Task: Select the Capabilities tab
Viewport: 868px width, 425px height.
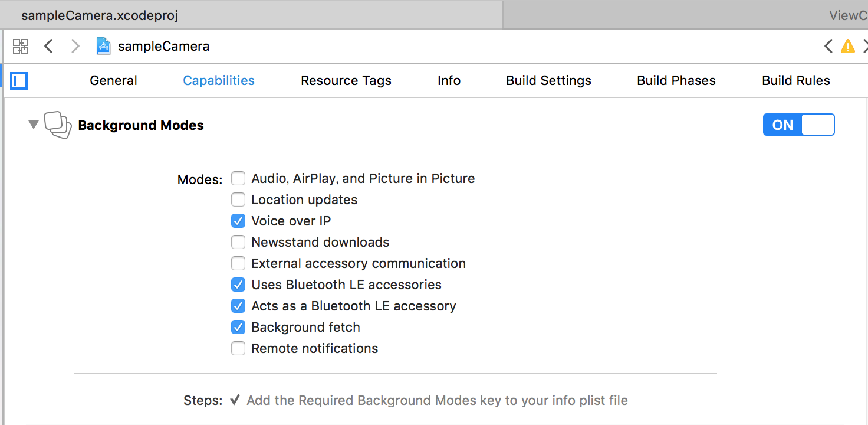Action: [219, 80]
